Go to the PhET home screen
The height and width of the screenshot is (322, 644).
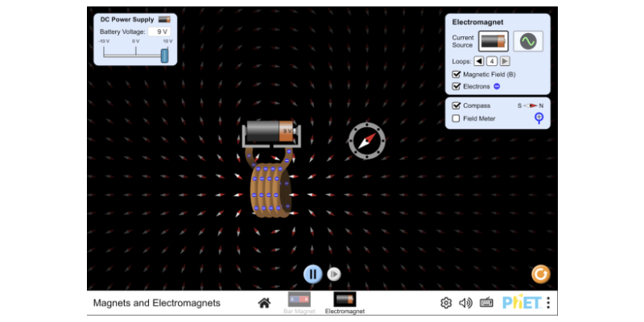264,303
